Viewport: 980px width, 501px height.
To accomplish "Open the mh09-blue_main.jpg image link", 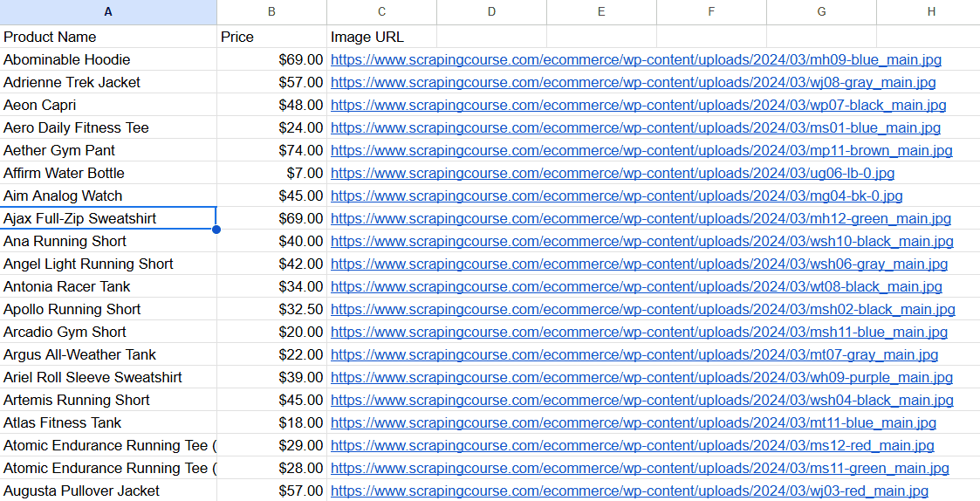I will pyautogui.click(x=635, y=60).
